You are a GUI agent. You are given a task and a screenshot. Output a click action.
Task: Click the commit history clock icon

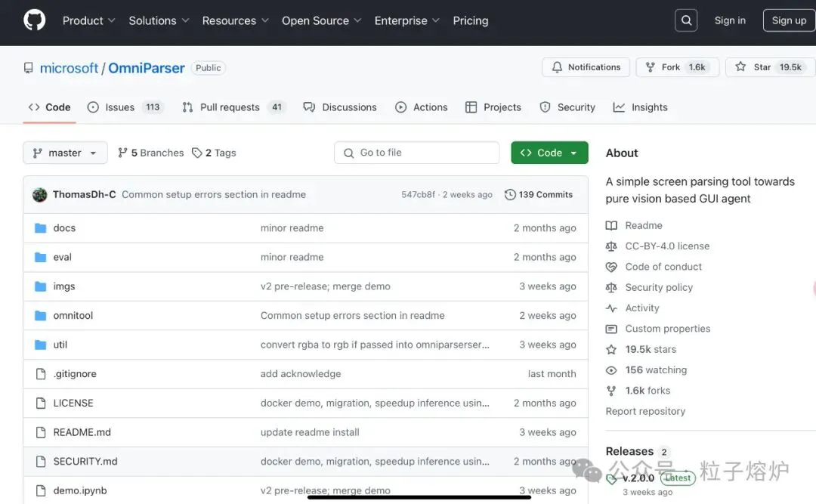pos(510,195)
